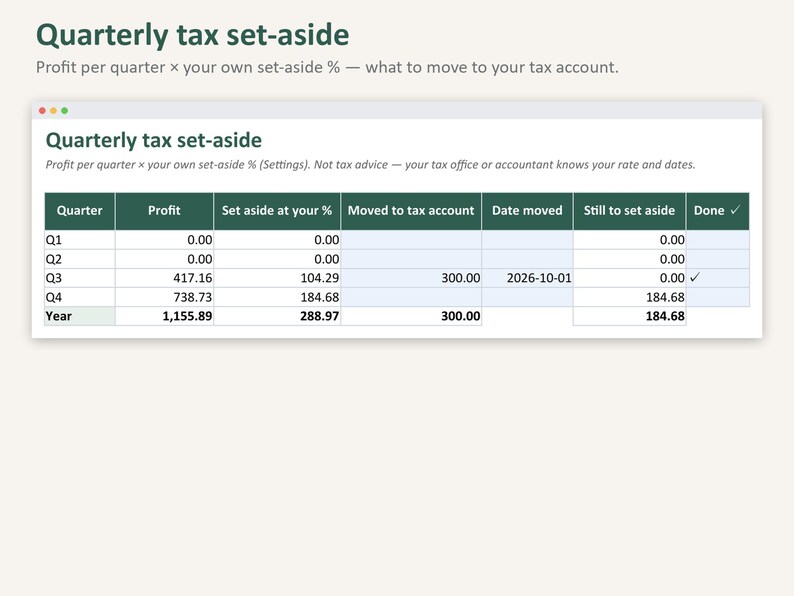The image size is (794, 596).
Task: Select the 'Moved to tax account' header
Action: 411,211
